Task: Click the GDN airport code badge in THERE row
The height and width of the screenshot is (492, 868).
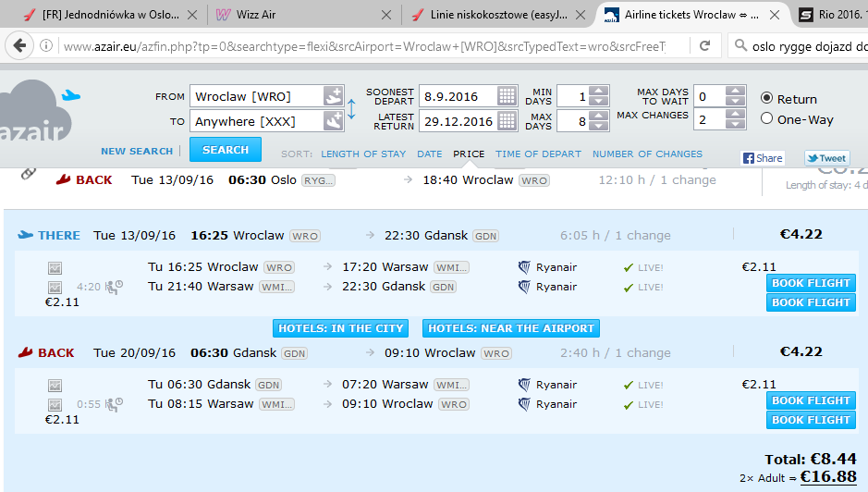Action: (x=485, y=236)
